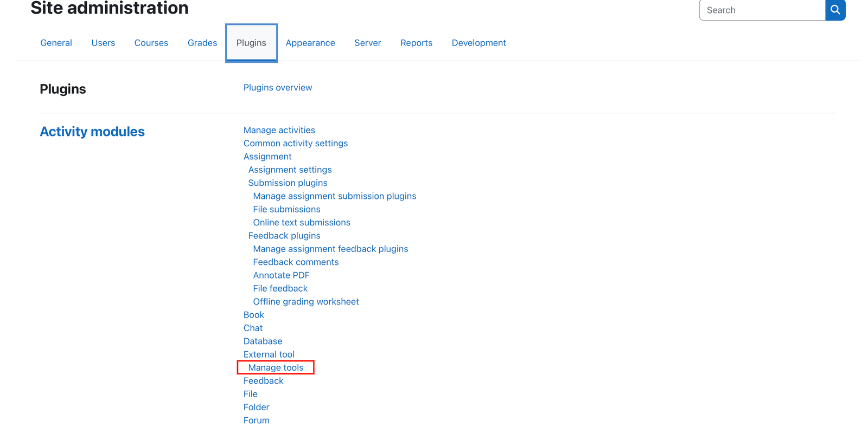Click the Activity modules heading link
This screenshot has width=868, height=427.
click(92, 132)
